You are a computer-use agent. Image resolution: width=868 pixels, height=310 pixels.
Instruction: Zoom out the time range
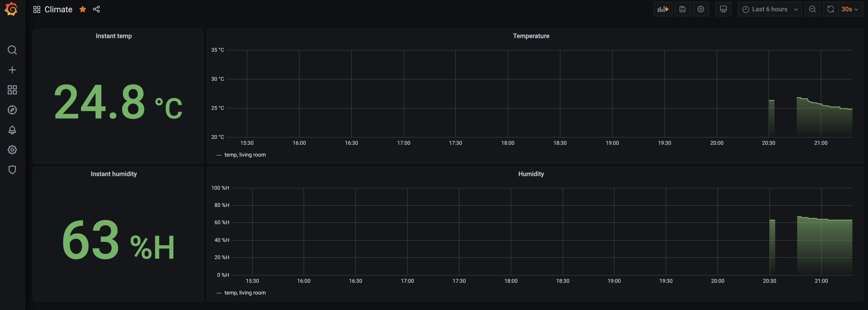pyautogui.click(x=812, y=10)
